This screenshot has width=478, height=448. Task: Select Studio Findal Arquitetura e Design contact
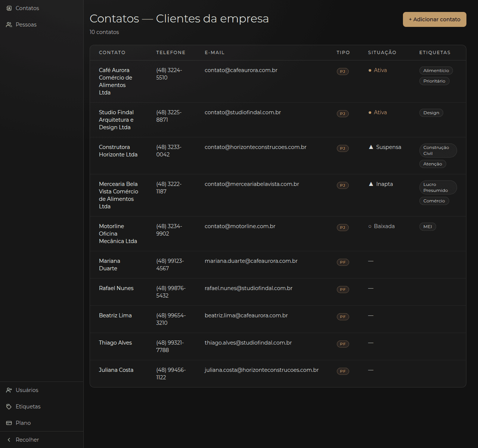(x=116, y=120)
